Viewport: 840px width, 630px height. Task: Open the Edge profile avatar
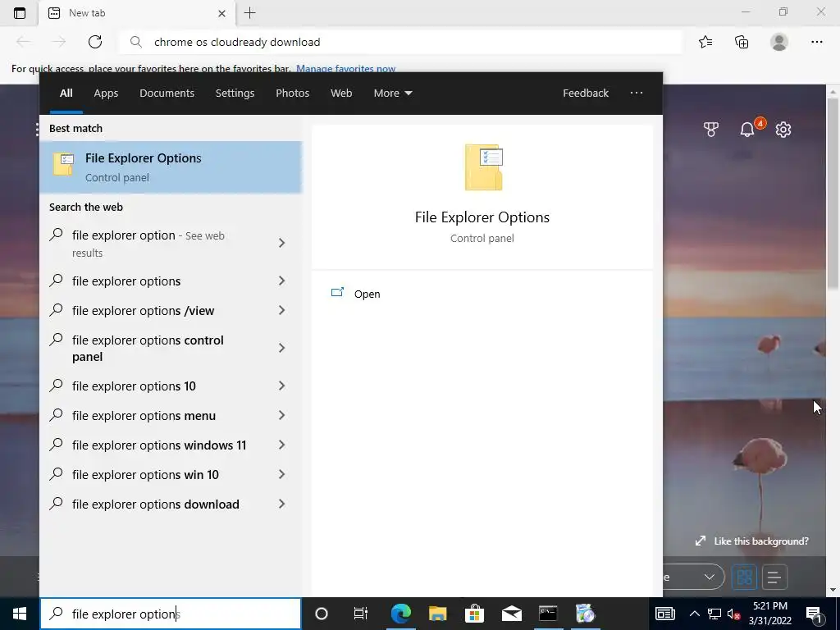[x=779, y=42]
